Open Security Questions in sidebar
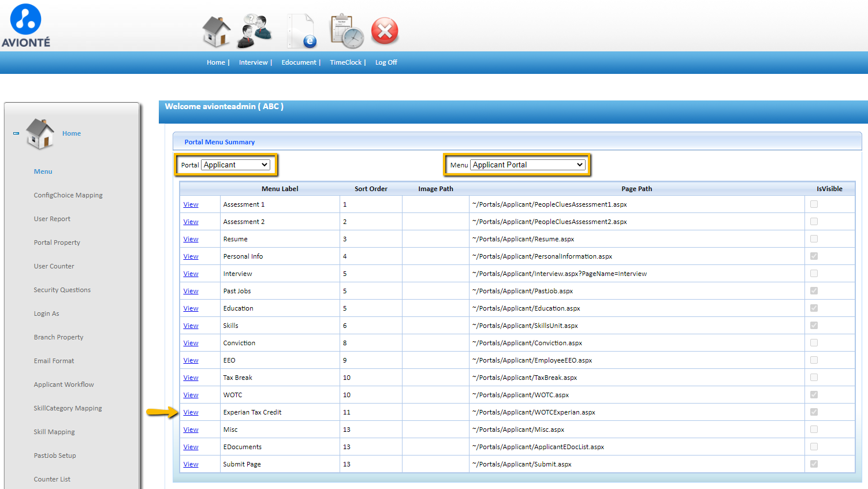868x489 pixels. coord(62,290)
